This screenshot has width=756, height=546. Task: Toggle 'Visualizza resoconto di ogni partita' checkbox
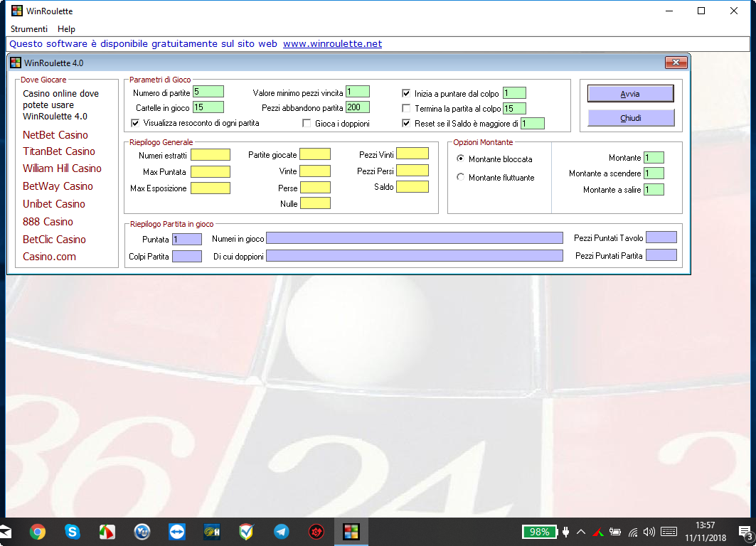pyautogui.click(x=135, y=123)
